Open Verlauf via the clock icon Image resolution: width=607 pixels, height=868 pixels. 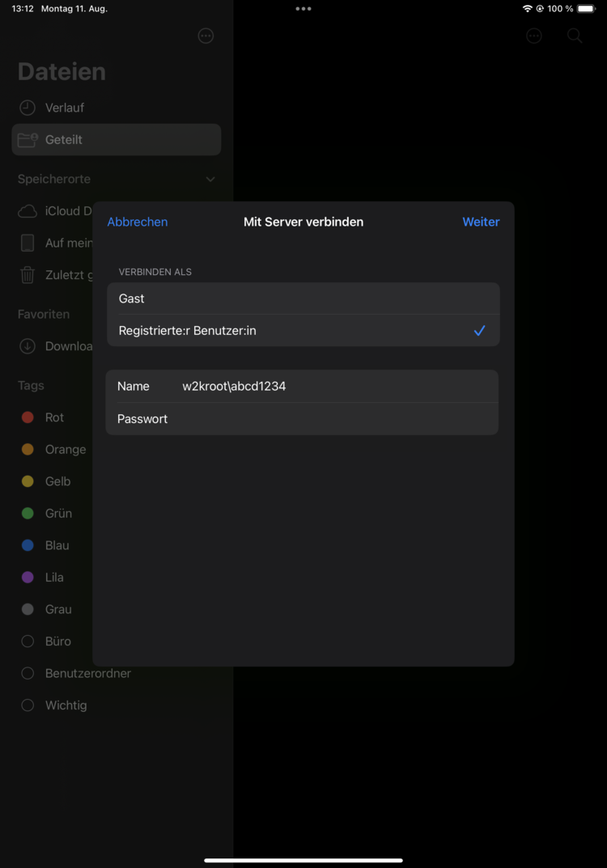coord(28,108)
